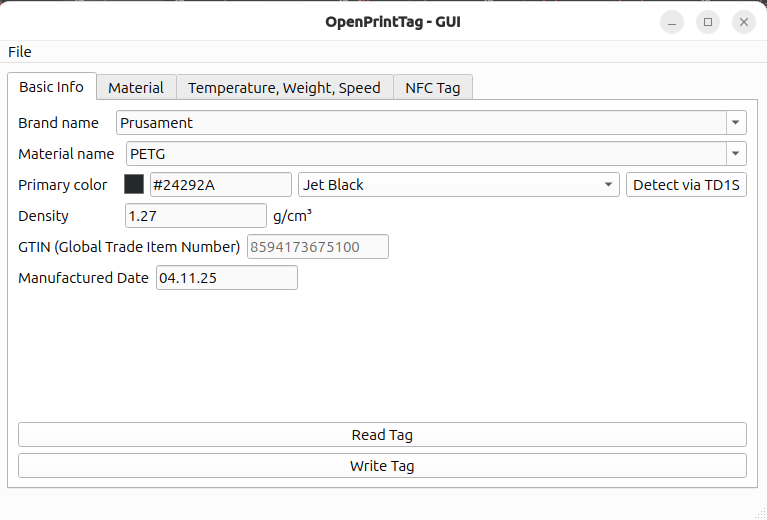
Task: Switch to the Material tab
Action: click(x=136, y=88)
